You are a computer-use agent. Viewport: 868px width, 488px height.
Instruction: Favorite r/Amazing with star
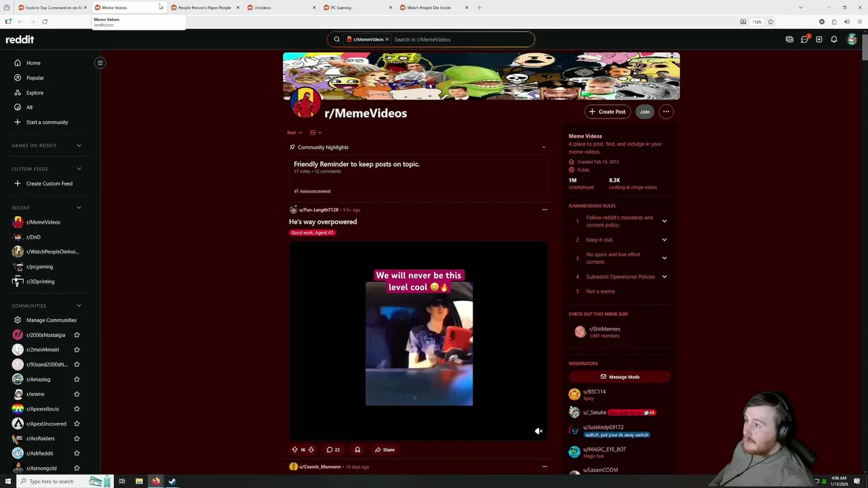77,380
